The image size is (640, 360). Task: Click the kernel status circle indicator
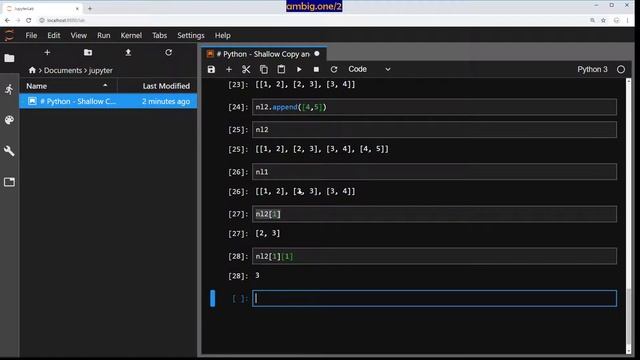pos(621,69)
